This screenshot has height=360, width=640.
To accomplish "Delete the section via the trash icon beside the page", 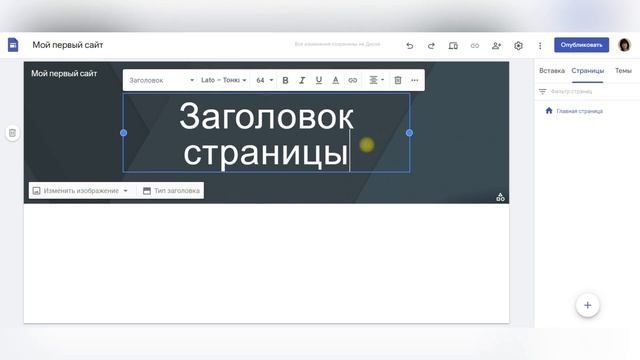I will click(13, 133).
